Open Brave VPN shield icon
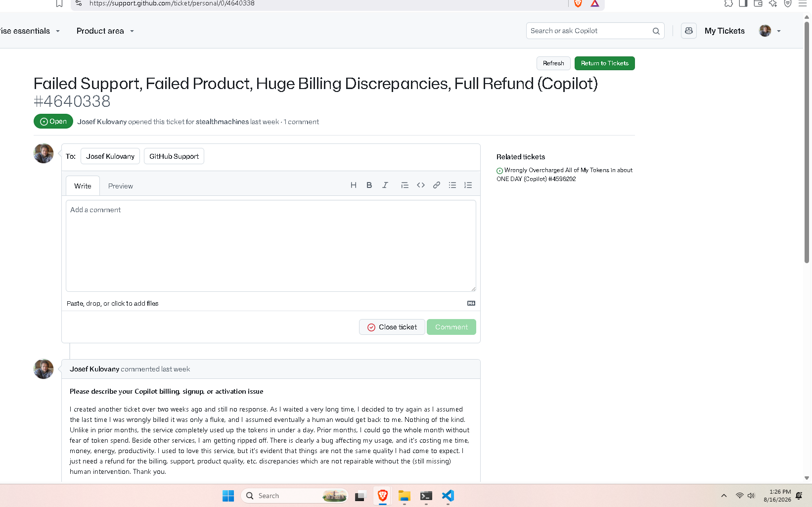Viewport: 812px width, 507px height. coord(788,3)
